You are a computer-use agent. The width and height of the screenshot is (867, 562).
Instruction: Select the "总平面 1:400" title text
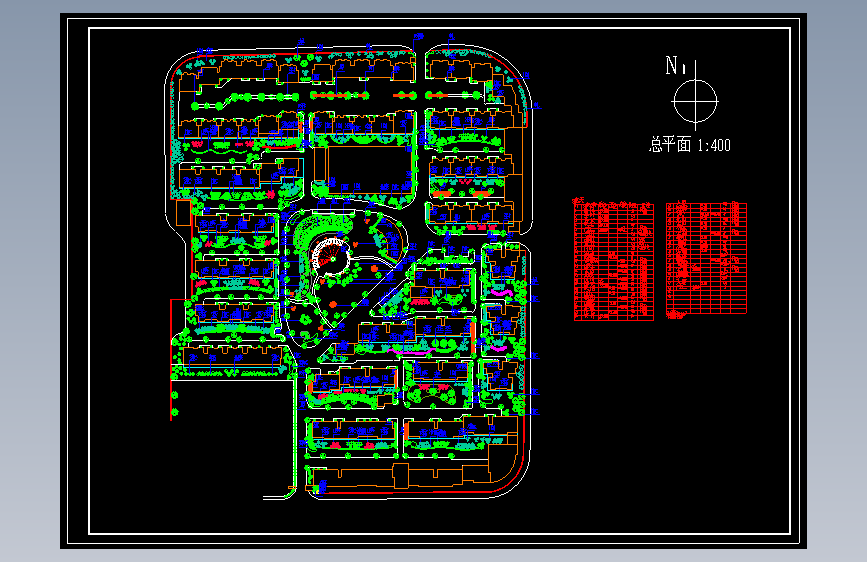click(x=690, y=145)
